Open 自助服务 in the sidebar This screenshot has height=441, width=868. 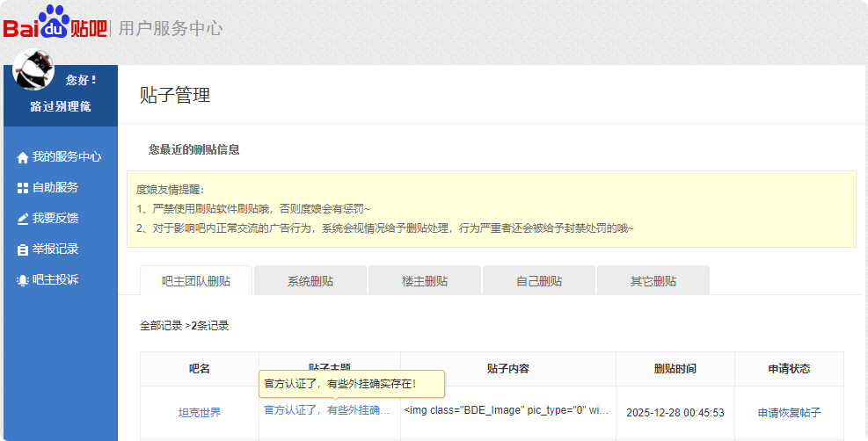coord(55,187)
